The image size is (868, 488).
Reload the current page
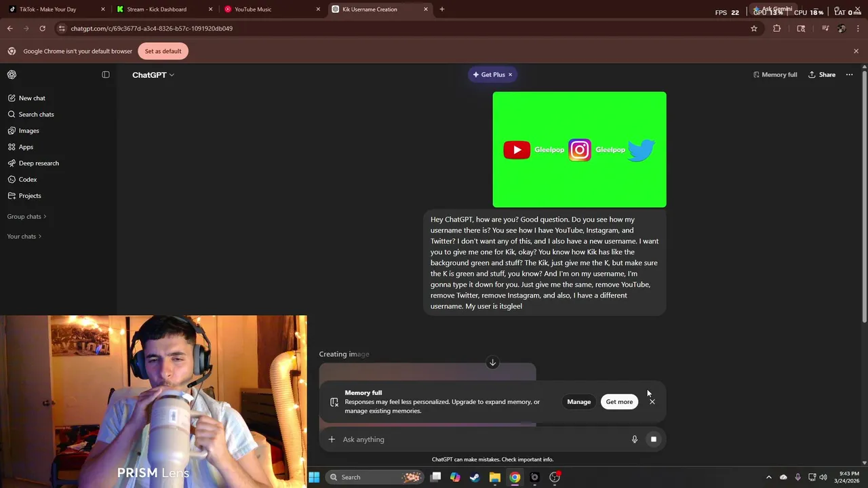coord(42,28)
